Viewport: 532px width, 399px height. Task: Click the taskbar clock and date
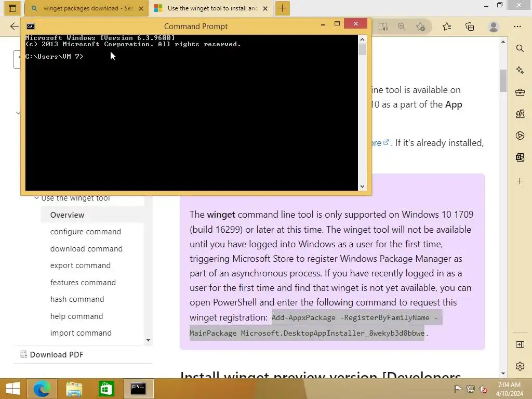pos(509,389)
